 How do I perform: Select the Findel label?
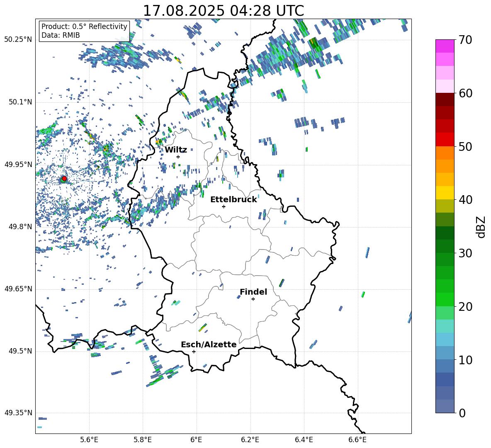[253, 292]
